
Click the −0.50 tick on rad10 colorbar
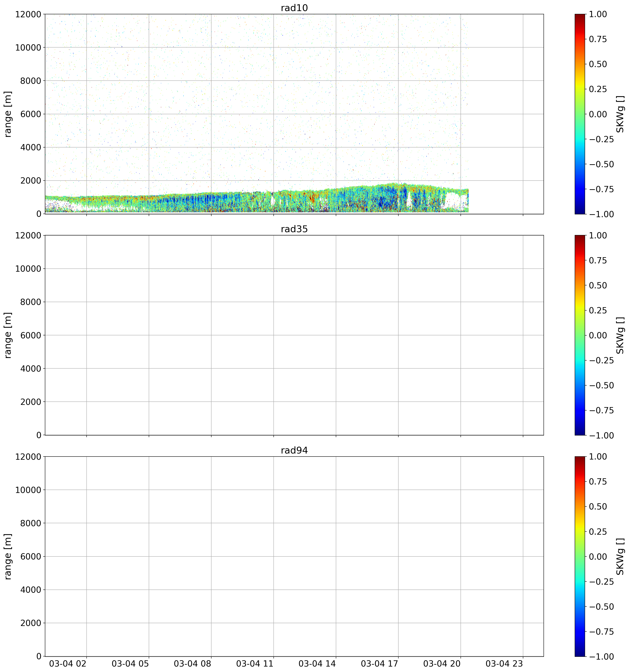(x=601, y=164)
